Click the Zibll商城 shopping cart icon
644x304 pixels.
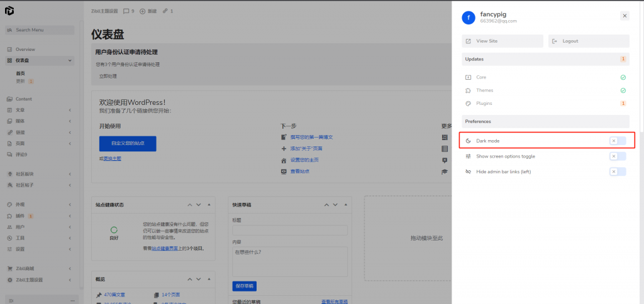[x=9, y=269]
